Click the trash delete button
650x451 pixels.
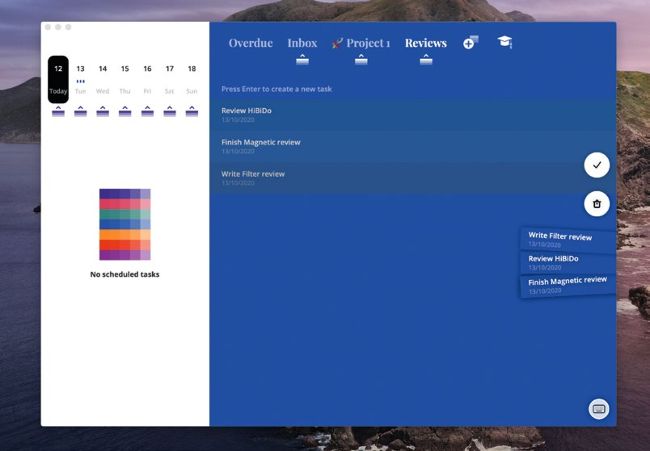click(596, 204)
